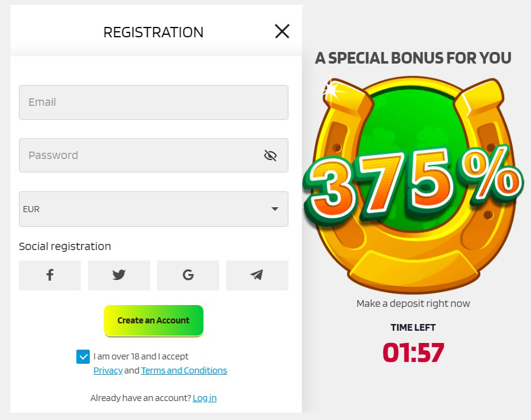The height and width of the screenshot is (420, 531).
Task: Click the sparkle star on the horseshoe
Action: pos(331,90)
